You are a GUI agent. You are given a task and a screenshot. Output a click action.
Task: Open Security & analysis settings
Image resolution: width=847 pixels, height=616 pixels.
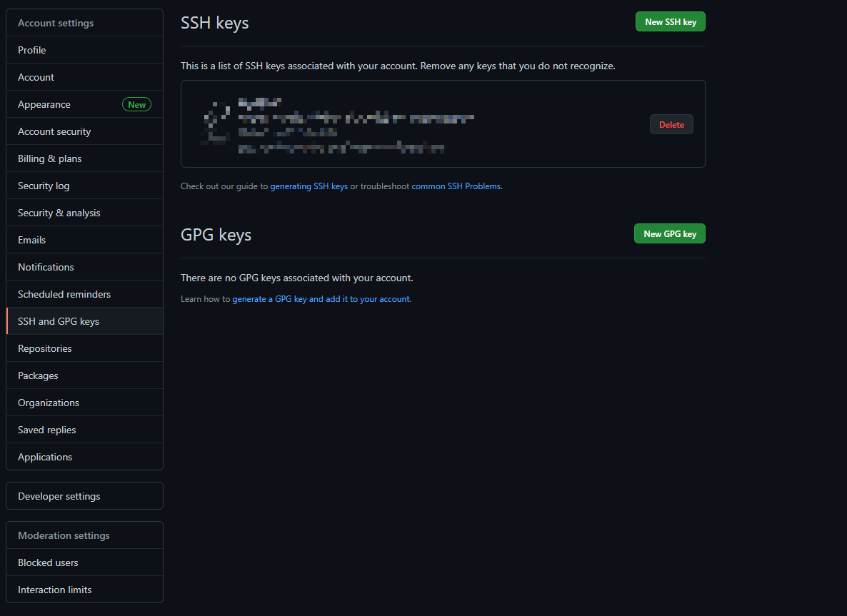point(59,213)
